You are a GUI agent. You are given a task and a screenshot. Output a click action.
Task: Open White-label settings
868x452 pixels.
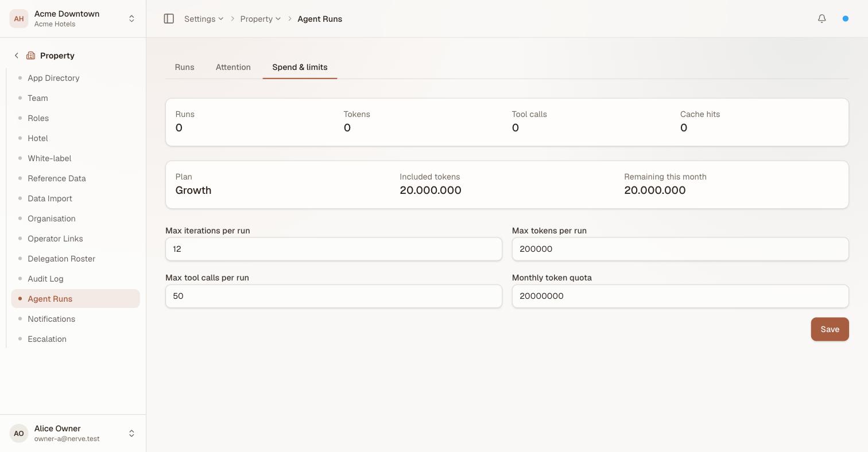point(75,158)
